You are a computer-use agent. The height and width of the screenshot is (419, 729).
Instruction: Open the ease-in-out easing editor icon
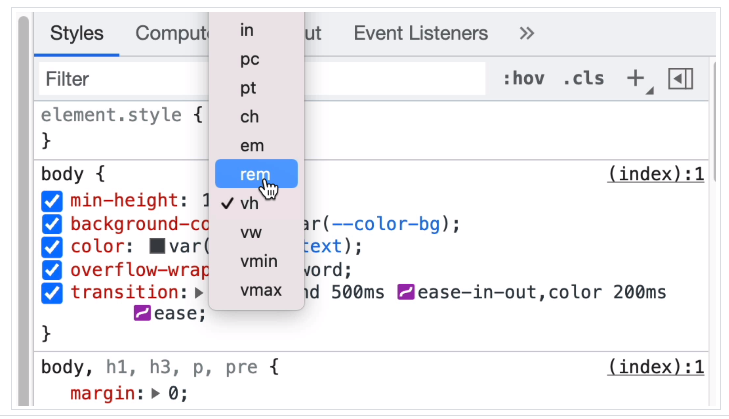[x=405, y=293]
